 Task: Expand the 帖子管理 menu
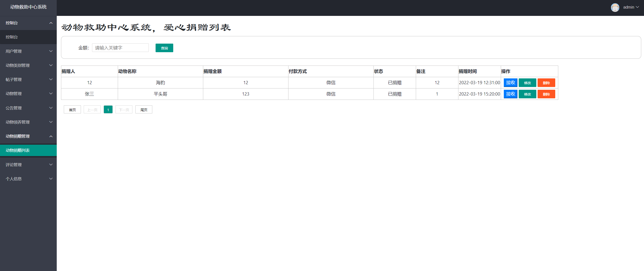(28, 79)
